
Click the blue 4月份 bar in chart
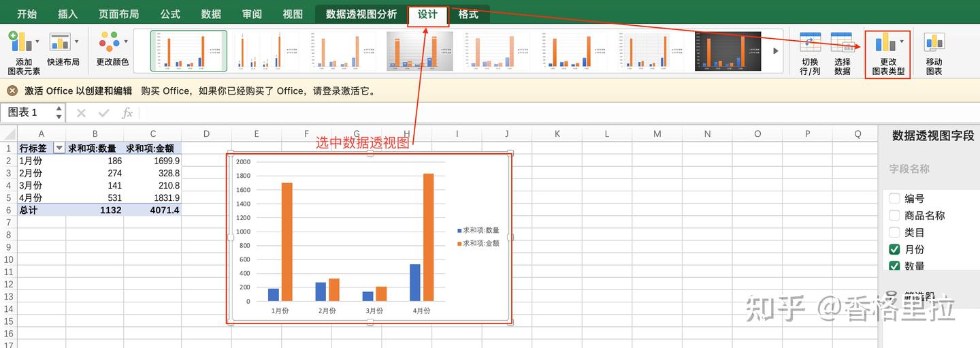pos(414,283)
